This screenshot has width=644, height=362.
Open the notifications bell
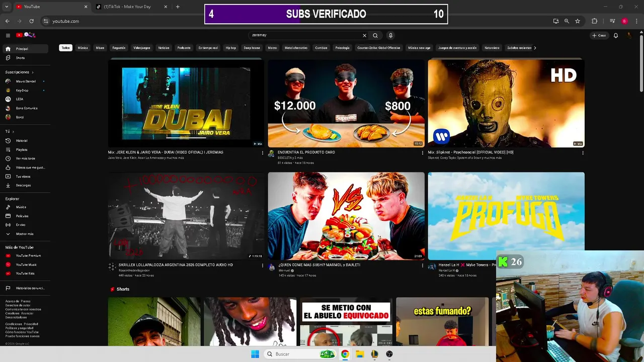click(616, 36)
